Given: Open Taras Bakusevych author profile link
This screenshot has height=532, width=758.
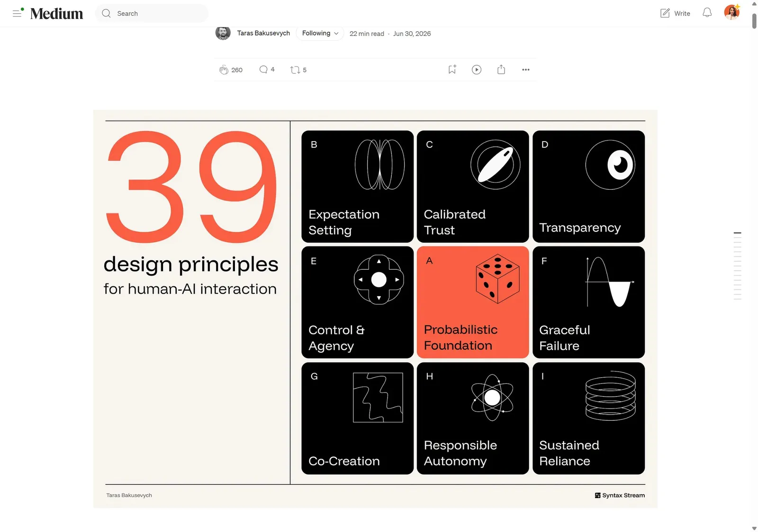Looking at the screenshot, I should coord(263,33).
